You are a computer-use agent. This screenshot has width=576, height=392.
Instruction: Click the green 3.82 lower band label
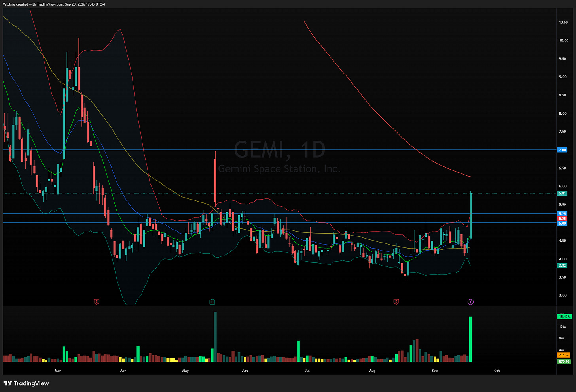point(562,266)
